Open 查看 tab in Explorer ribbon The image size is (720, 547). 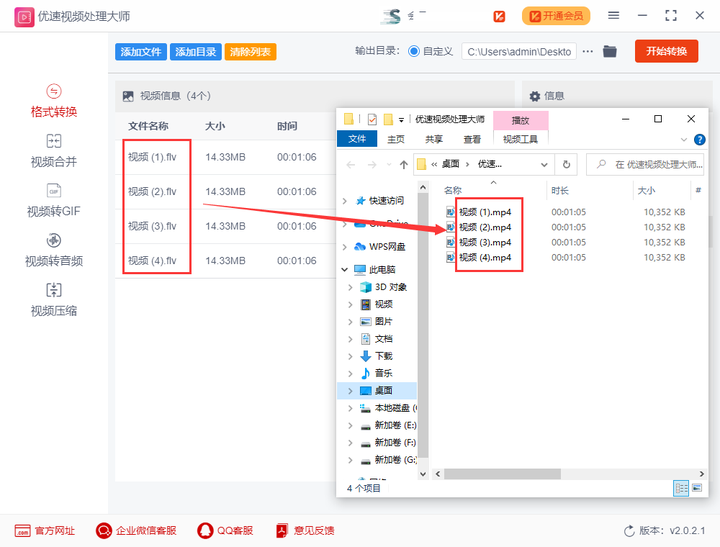tap(472, 139)
